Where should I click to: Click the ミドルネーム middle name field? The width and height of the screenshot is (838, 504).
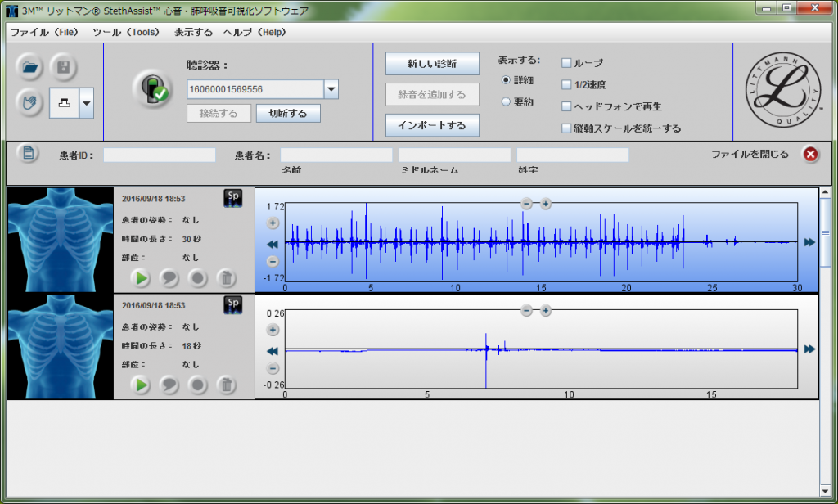[454, 155]
